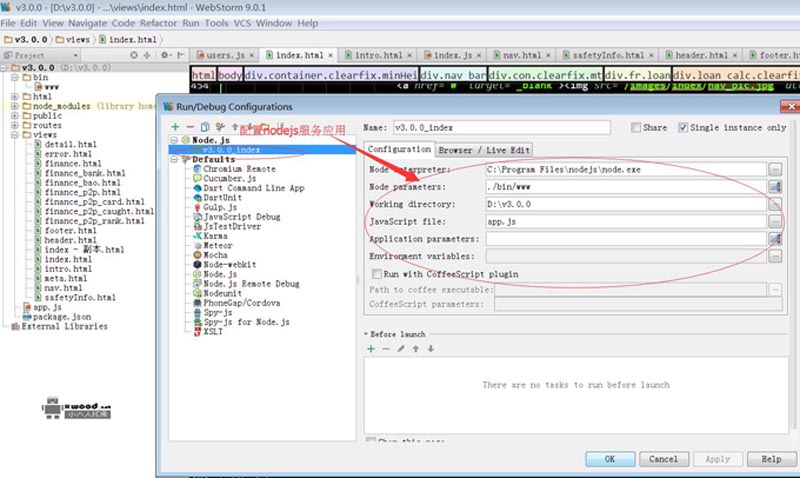This screenshot has width=800, height=478.
Task: Expand the node_modules folder
Action: coord(14,106)
